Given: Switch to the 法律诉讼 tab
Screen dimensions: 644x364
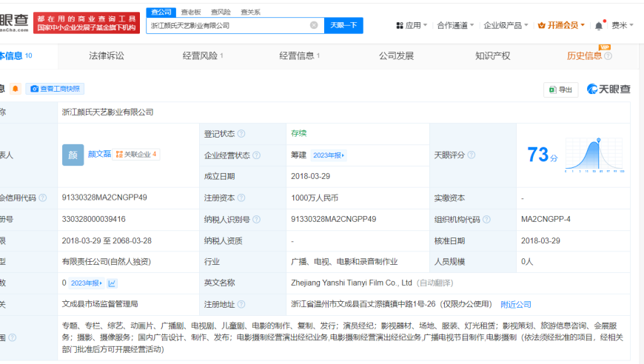Looking at the screenshot, I should pyautogui.click(x=107, y=55).
